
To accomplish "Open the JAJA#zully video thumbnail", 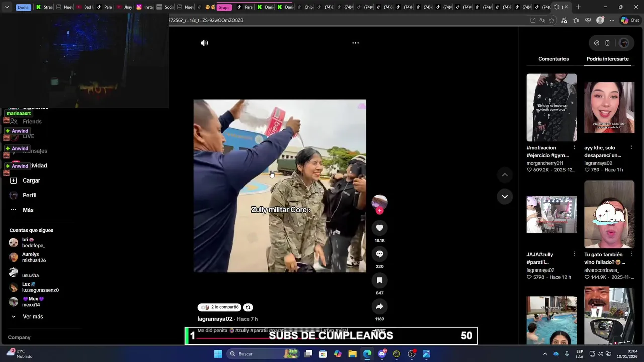I will (551, 215).
